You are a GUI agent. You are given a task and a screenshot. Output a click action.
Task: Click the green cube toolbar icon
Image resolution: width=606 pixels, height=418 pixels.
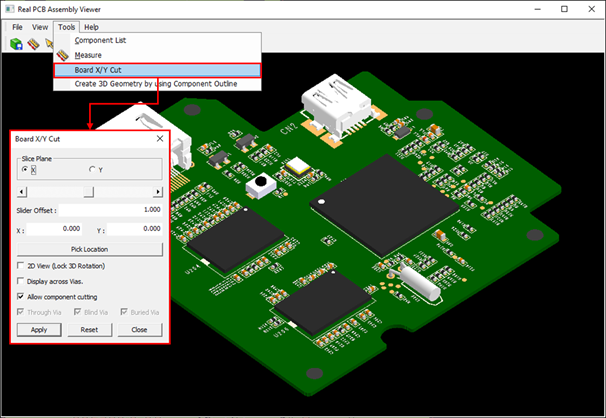tap(17, 44)
